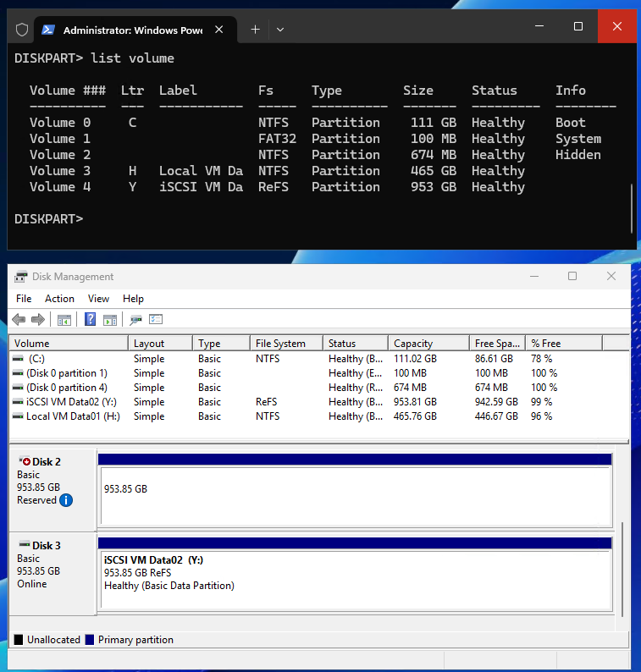Viewport: 641px width, 672px height.
Task: Close the Administrator PowerShell tab
Action: click(219, 29)
